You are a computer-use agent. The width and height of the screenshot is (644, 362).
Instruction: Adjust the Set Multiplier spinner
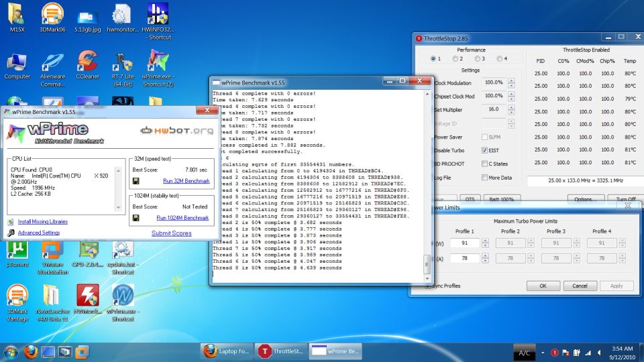point(511,109)
